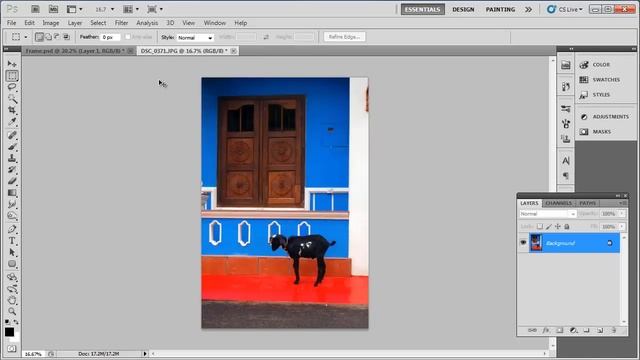Open the Opacity value dropdown arrow
Screen dimensions: 640x360
pos(622,214)
